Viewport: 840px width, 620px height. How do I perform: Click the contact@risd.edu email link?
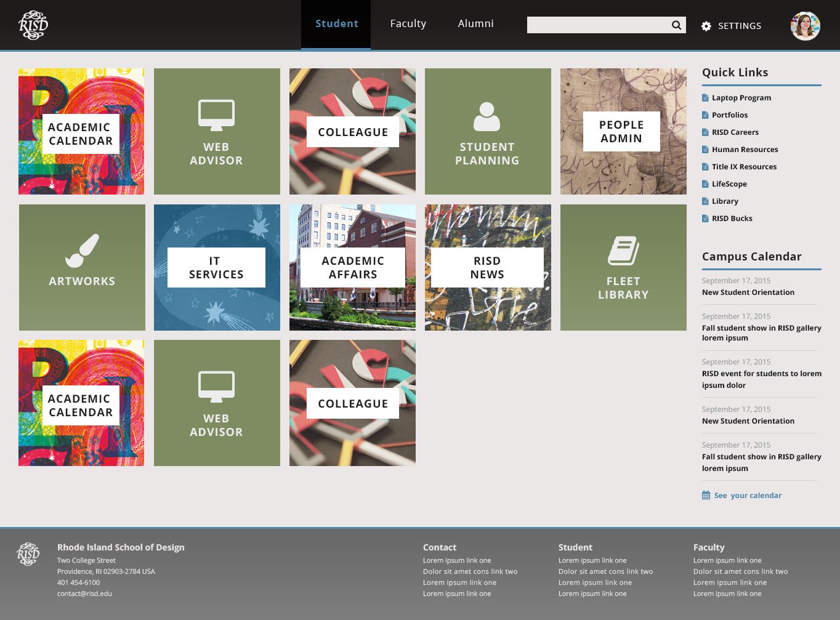click(x=84, y=594)
